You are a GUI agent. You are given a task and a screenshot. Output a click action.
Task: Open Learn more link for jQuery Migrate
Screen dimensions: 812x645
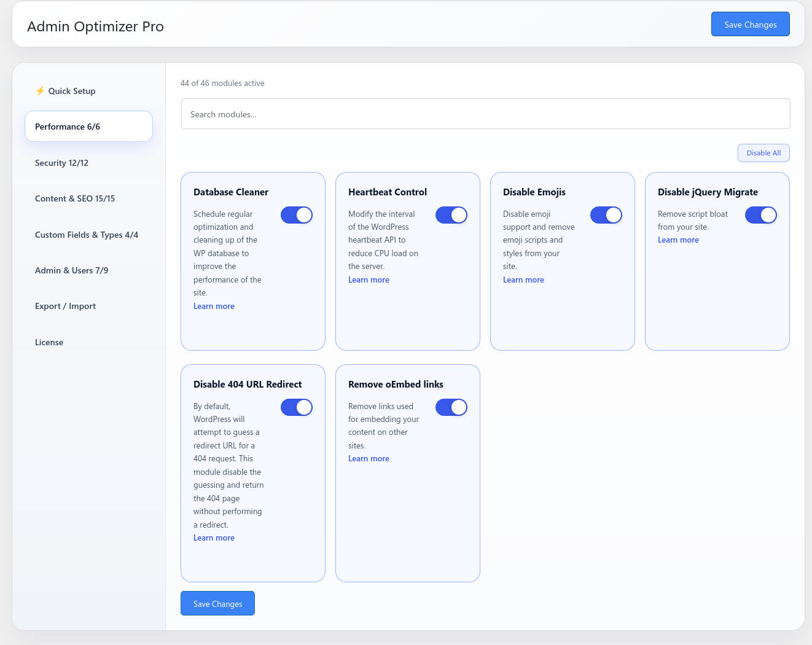click(x=678, y=240)
